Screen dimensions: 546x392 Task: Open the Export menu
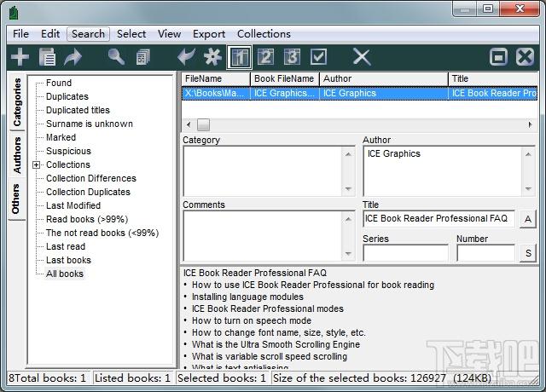pos(209,34)
